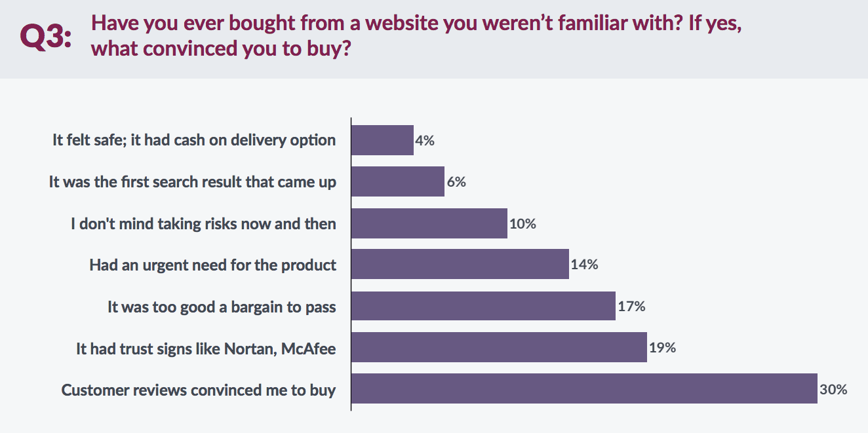Select the 14% urgent need bar
The height and width of the screenshot is (433, 868).
coord(460,265)
